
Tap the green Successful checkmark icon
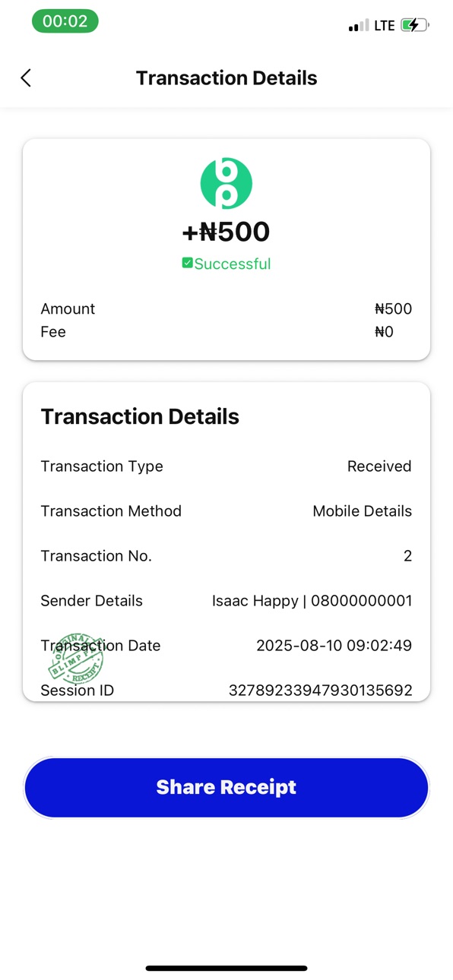pos(187,263)
